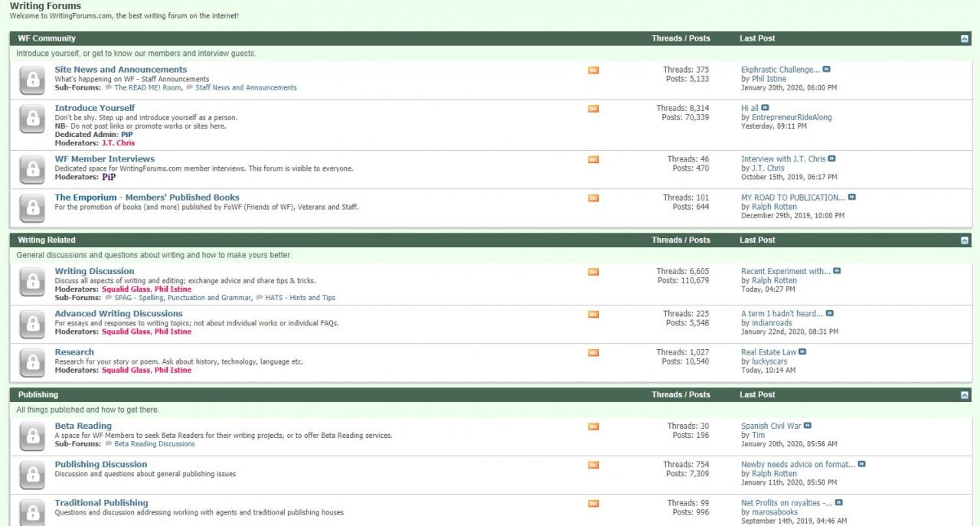Open the WF Community category header link
This screenshot has height=526, width=980.
(47, 38)
